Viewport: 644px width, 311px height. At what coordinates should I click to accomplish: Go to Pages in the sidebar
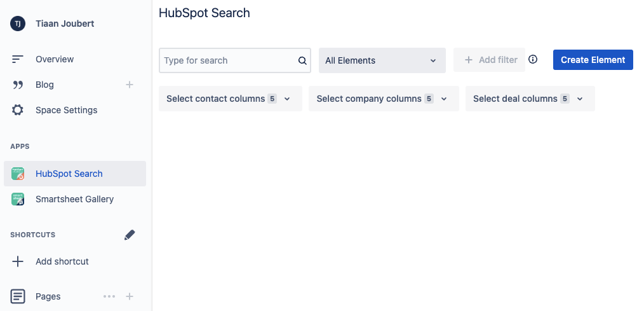(x=48, y=296)
